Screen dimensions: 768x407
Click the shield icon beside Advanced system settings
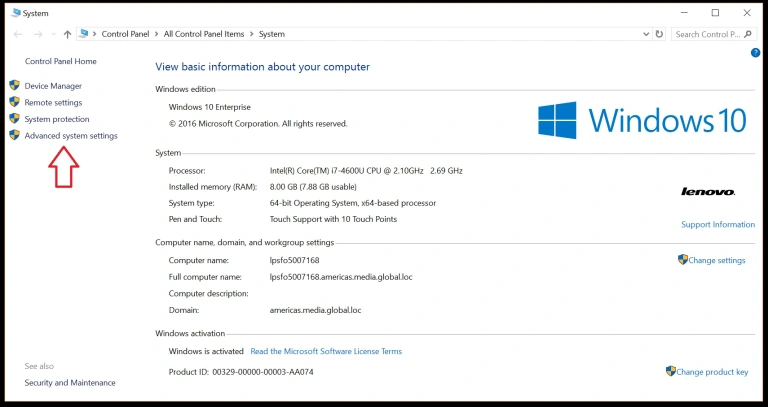[x=15, y=136]
